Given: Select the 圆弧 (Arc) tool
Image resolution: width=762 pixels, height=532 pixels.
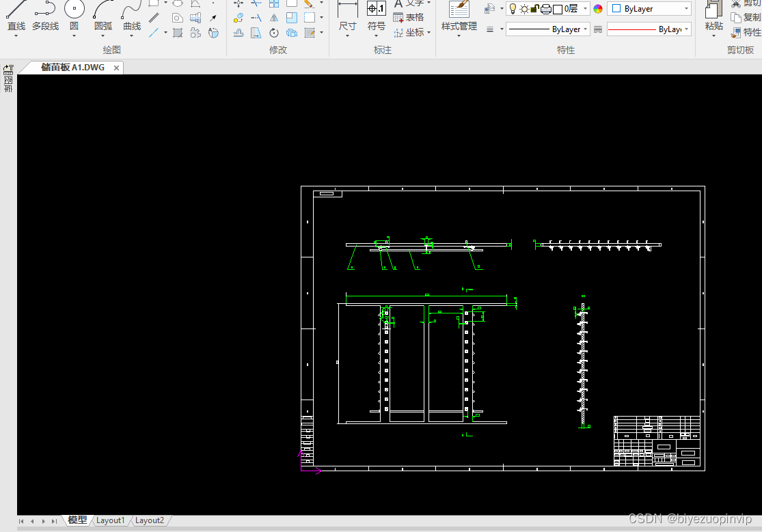Looking at the screenshot, I should [103, 16].
